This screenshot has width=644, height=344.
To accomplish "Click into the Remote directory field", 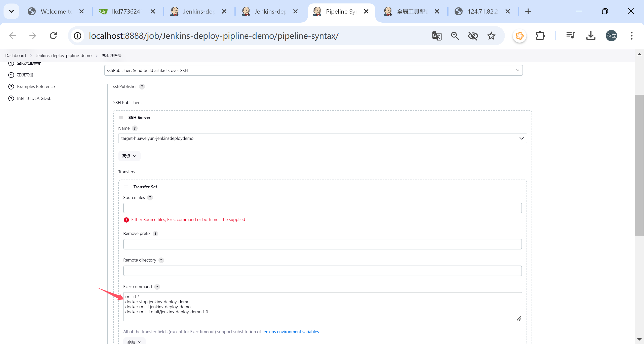I will 322,271.
